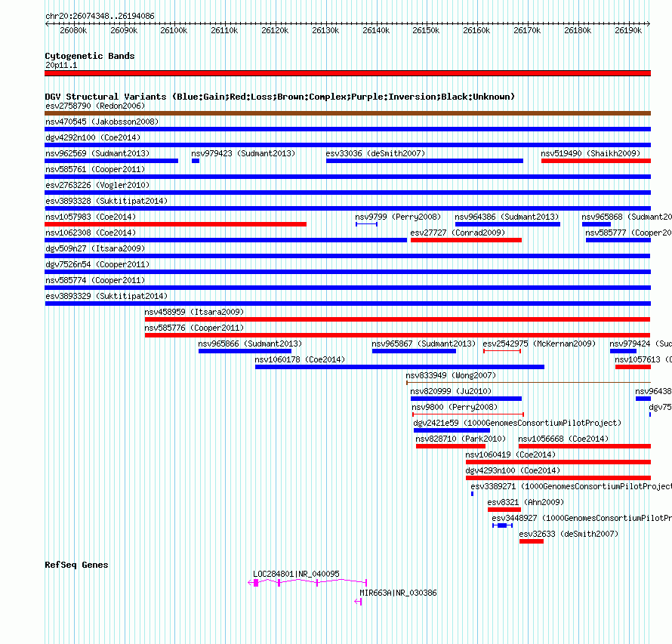Image resolution: width=672 pixels, height=644 pixels.
Task: Open the esv32633 (deSmith2007) label
Action: pos(569,534)
